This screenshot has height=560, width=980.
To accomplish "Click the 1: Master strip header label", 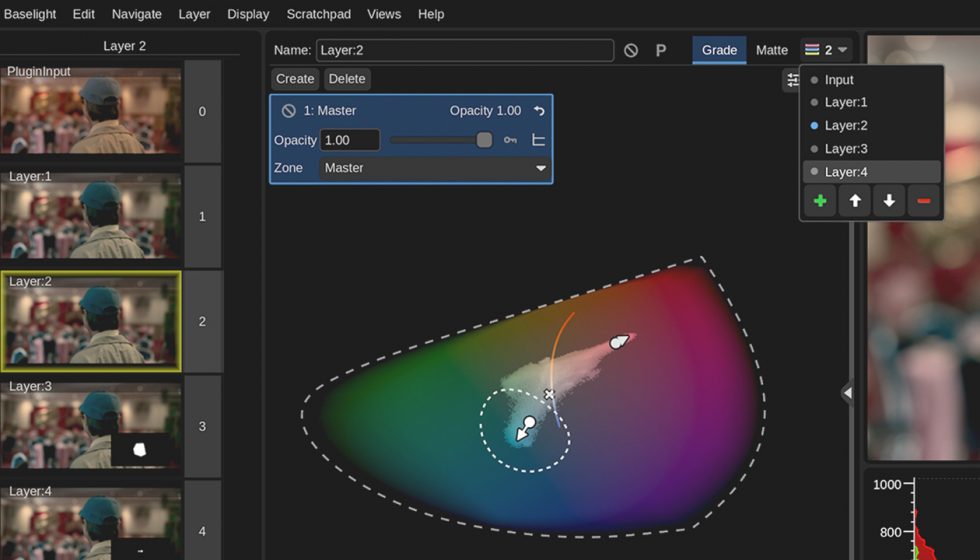I will [330, 111].
